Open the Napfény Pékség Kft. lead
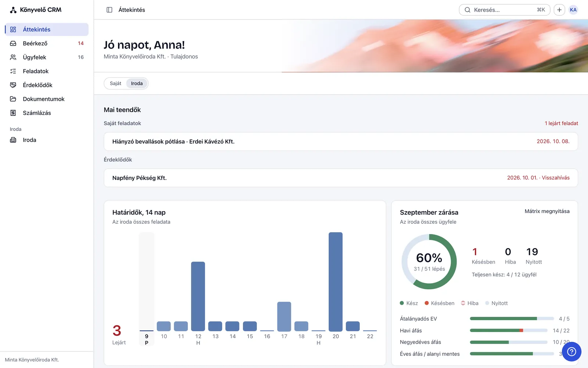 click(341, 178)
